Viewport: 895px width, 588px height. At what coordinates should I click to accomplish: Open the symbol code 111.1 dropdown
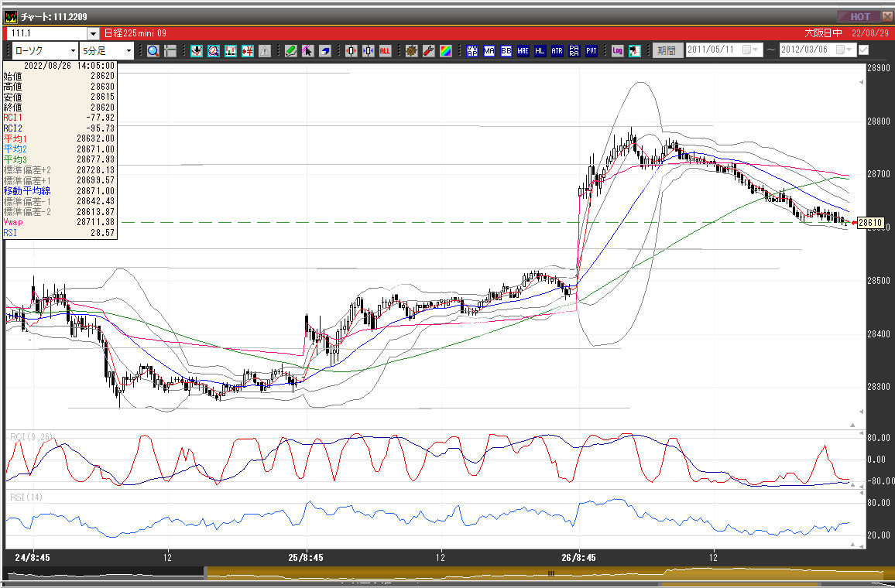pos(93,33)
